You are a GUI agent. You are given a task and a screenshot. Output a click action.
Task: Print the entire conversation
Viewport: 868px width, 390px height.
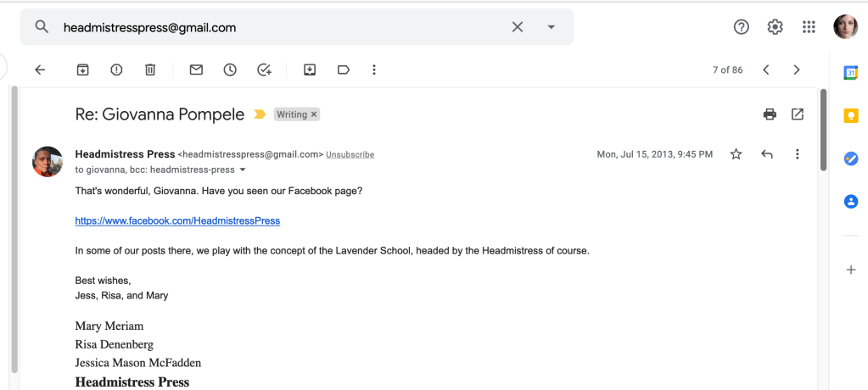tap(770, 114)
